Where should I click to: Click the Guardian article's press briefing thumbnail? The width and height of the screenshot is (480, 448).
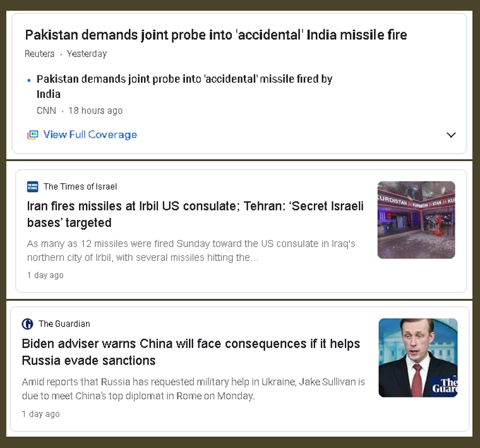418,358
